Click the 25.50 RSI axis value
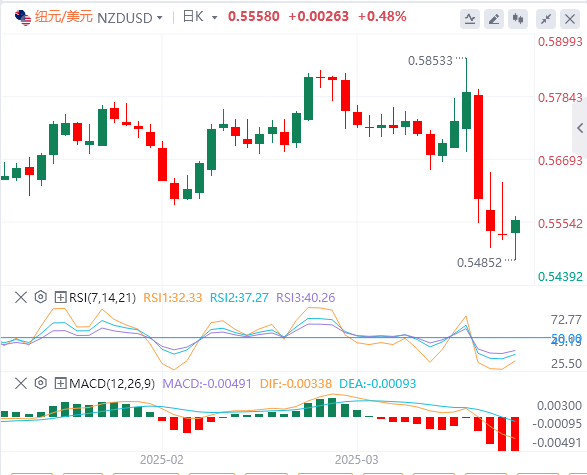Viewport: 587px width, 475px height. click(566, 363)
